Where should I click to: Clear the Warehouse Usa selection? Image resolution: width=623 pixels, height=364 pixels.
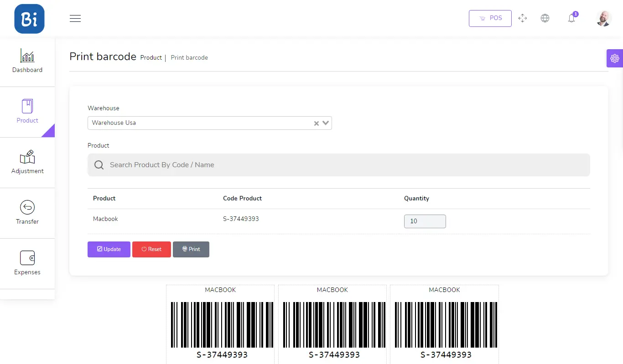tap(316, 123)
